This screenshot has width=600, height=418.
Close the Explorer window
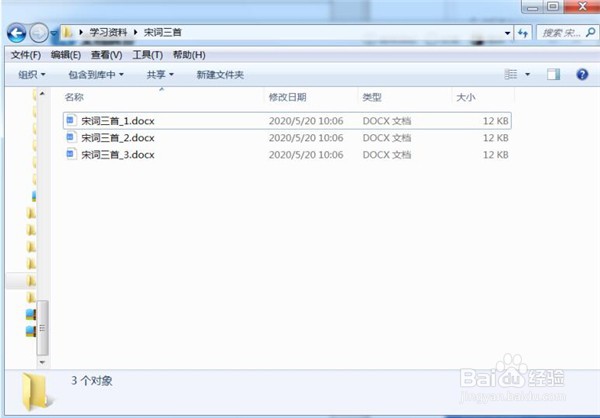click(x=582, y=7)
